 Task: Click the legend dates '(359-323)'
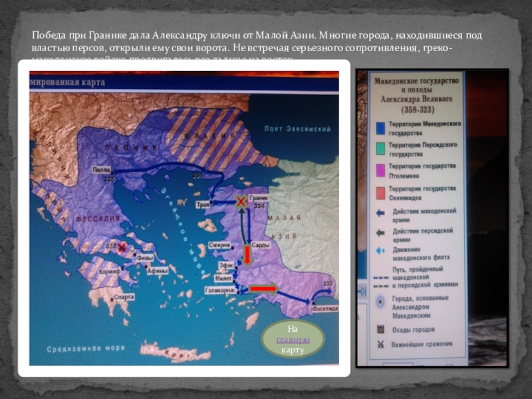[x=418, y=110]
